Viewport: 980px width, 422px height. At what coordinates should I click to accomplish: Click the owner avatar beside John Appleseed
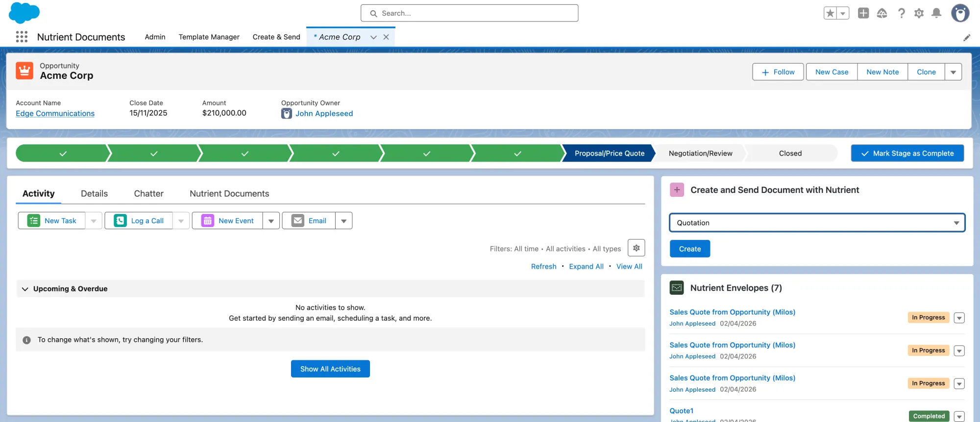coord(287,114)
